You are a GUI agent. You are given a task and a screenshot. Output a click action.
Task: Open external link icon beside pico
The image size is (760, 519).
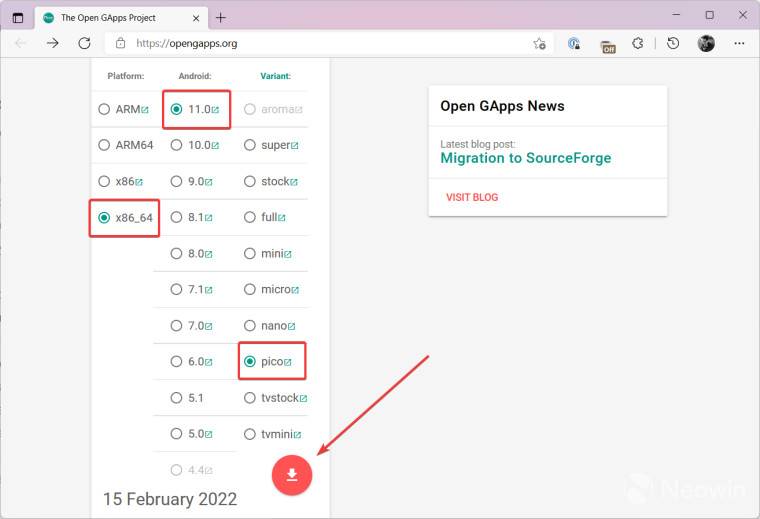pos(288,362)
